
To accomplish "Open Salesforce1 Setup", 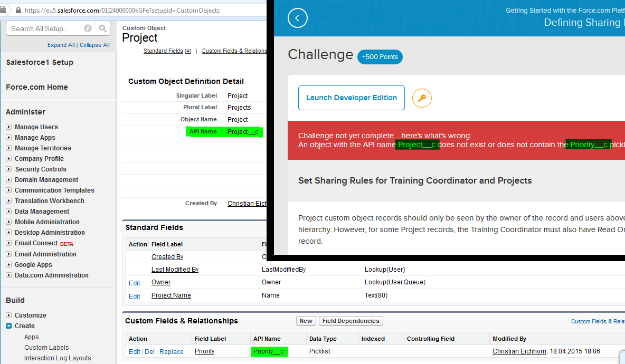I will 40,62.
